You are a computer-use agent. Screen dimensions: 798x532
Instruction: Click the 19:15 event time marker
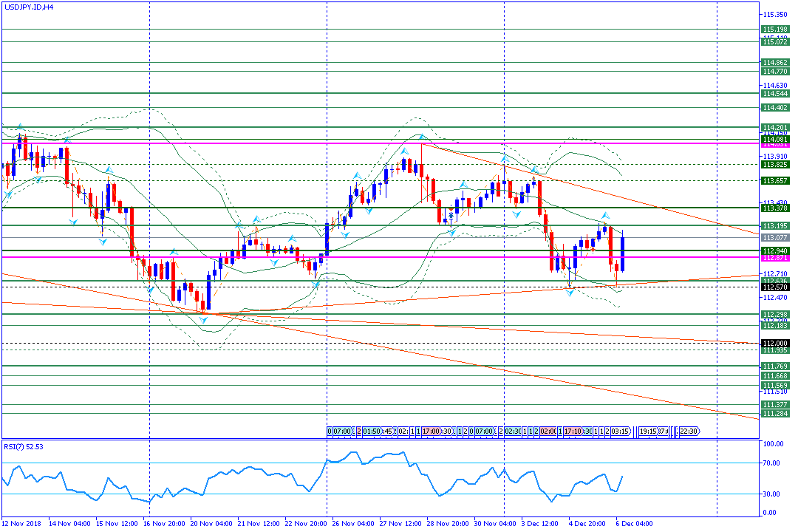(648, 432)
